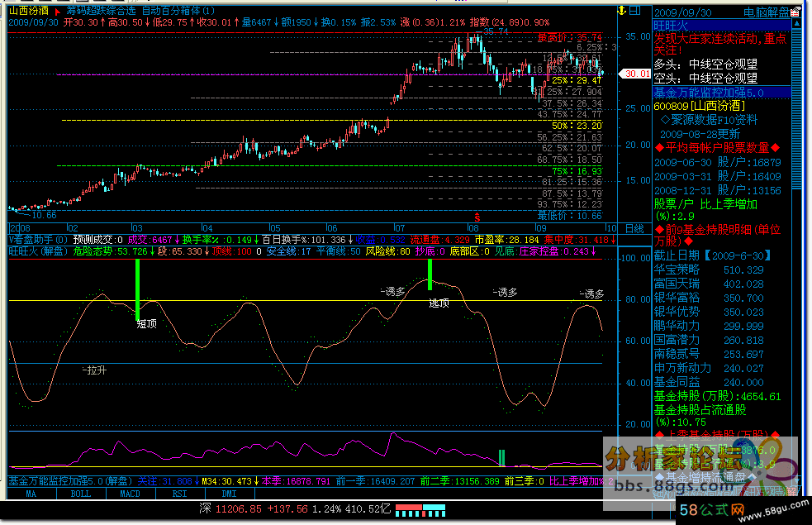Click the 申万新动力 240.027 fund row
Screen dimensions: 812x525
[x=709, y=368]
